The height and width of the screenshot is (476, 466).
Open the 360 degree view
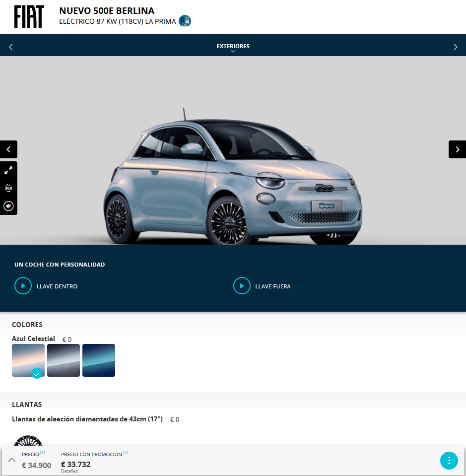pos(8,188)
